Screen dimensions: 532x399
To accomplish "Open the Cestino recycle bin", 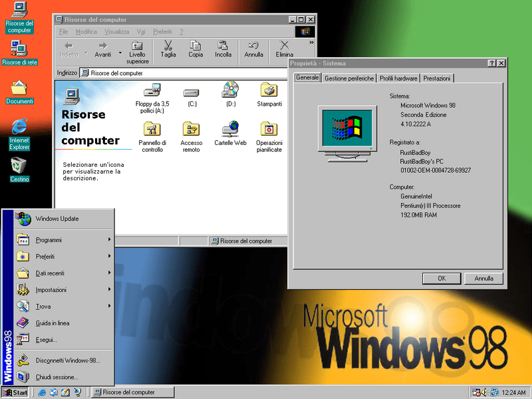I will (19, 170).
